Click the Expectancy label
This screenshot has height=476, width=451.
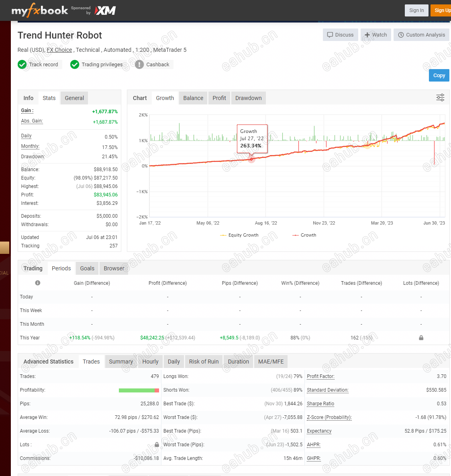tap(319, 431)
